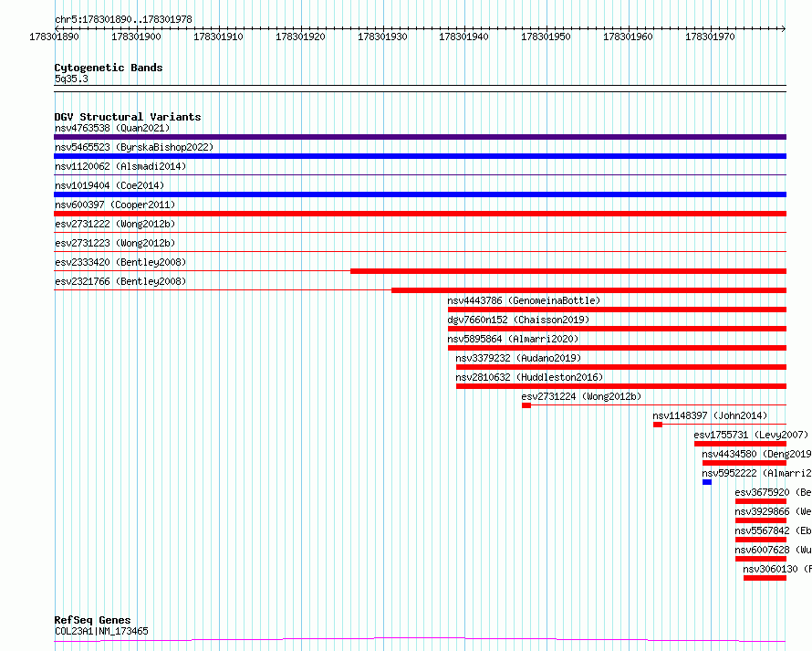Click nsv1148397 (John2014) label

[710, 415]
